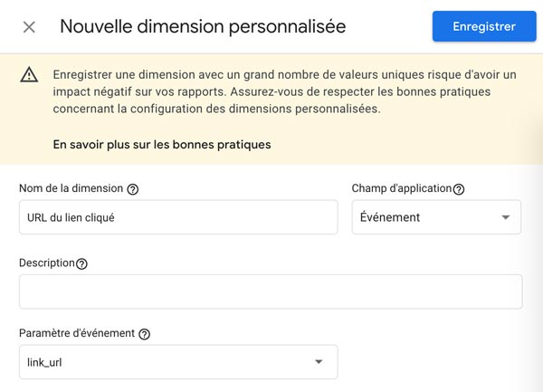543x392 pixels.
Task: Click into the empty Description field
Action: pyautogui.click(x=271, y=292)
